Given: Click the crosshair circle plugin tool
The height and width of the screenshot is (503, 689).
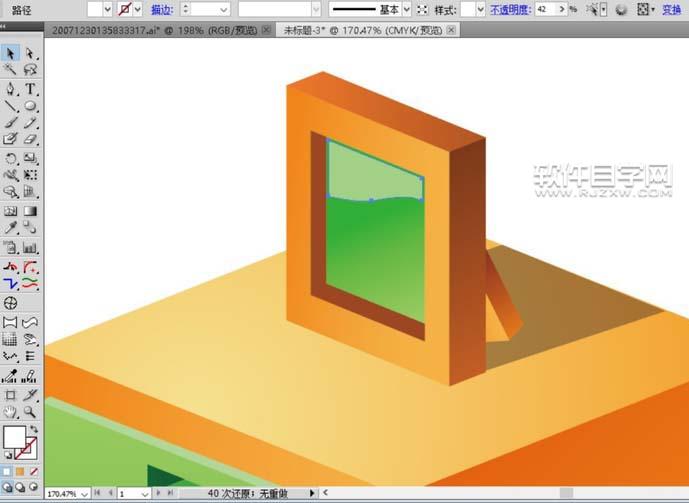Looking at the screenshot, I should (x=10, y=303).
